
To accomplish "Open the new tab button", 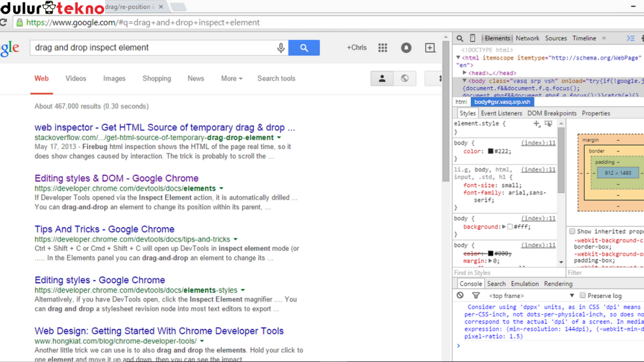I will point(178,7).
